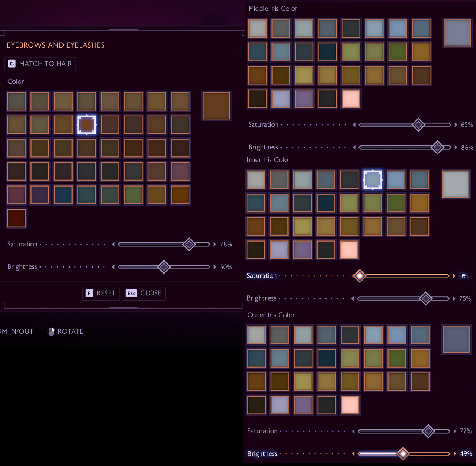Image resolution: width=476 pixels, height=466 pixels.
Task: Increase Outer Iris Brightness with the right arrow
Action: [455, 454]
